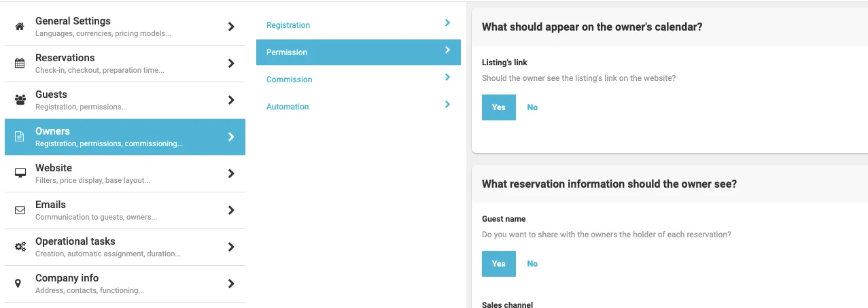Screen dimensions: 868x308
Task: Click the home icon beside General Settings
Action: pos(20,27)
